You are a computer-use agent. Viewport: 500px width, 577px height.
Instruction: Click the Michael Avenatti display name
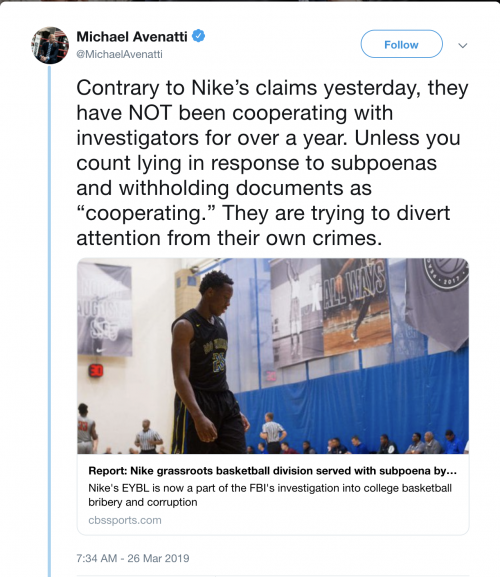(x=132, y=36)
